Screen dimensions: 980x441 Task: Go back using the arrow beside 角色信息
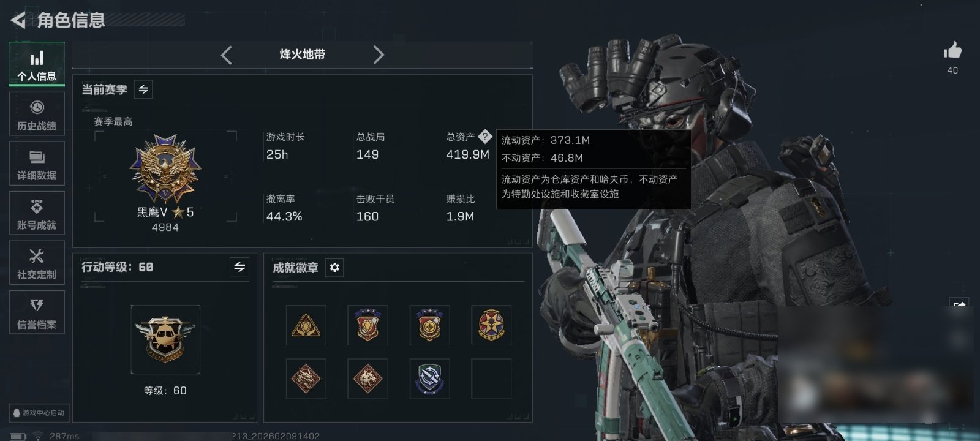[x=18, y=20]
